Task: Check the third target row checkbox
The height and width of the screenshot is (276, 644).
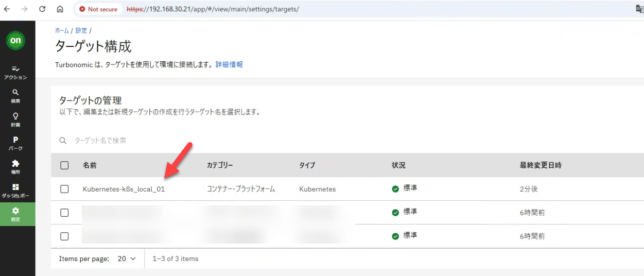Action: click(x=64, y=236)
